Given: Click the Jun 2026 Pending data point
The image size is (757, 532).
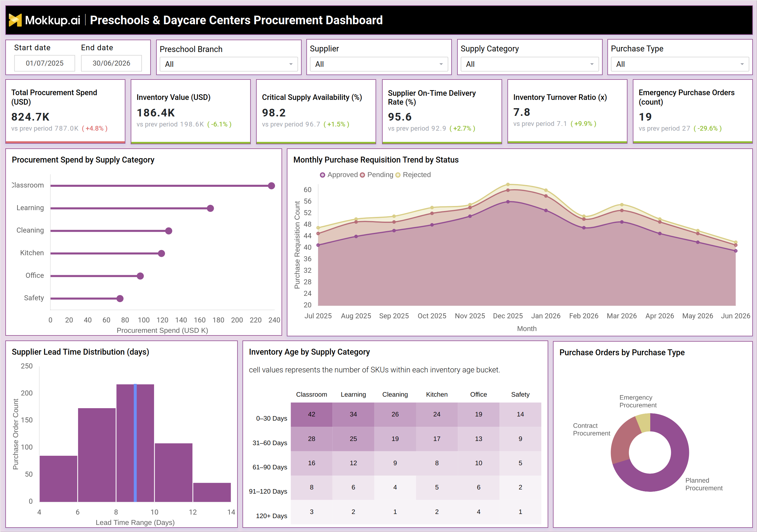Looking at the screenshot, I should [x=736, y=245].
